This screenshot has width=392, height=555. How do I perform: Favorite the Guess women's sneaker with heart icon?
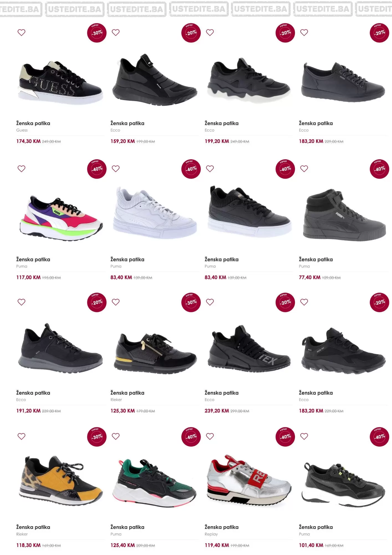coord(21,32)
